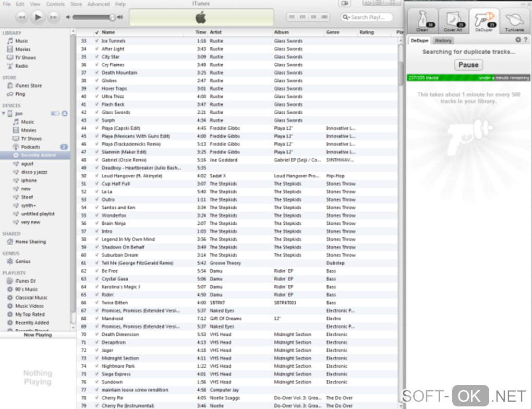
Task: Click the Play button in iTunes
Action: [x=38, y=17]
